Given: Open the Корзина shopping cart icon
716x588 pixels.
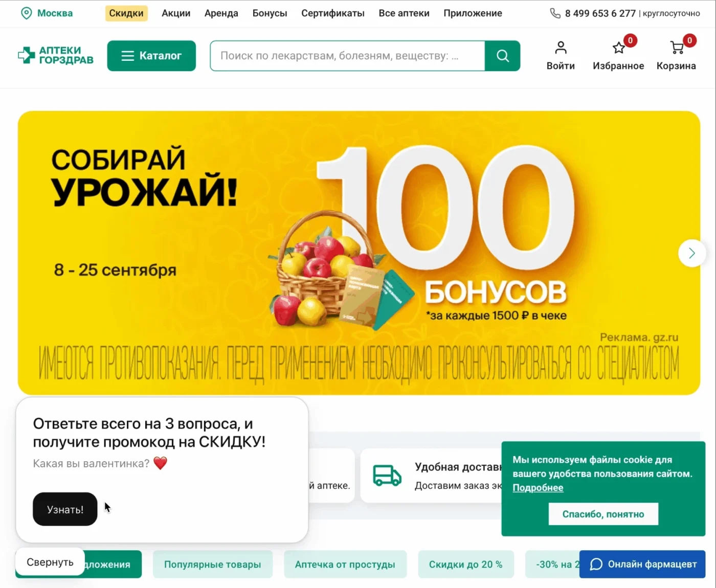Looking at the screenshot, I should tap(677, 48).
